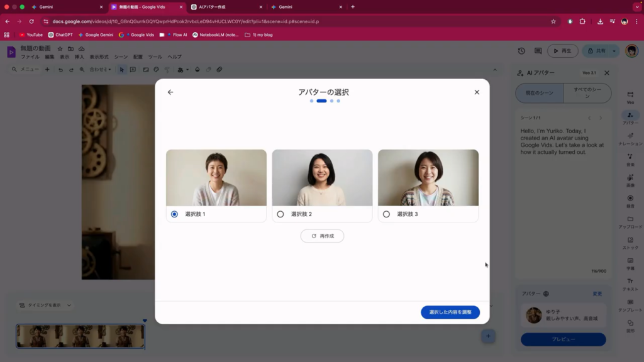
Task: Open the 字幕 captions sidebar icon
Action: [x=630, y=262]
